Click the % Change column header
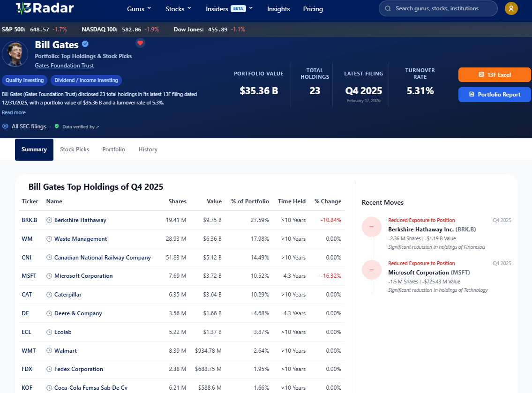The image size is (532, 393). (x=328, y=201)
